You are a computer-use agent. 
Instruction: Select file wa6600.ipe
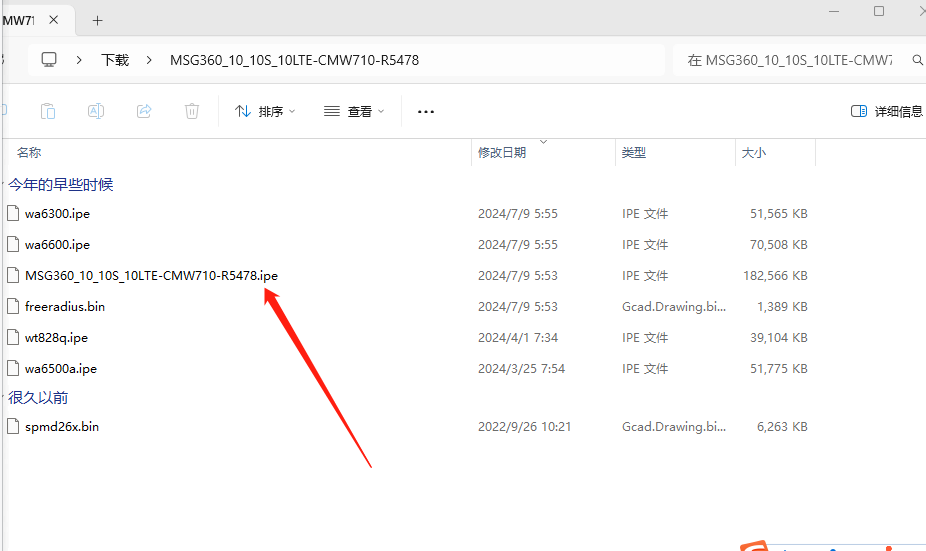coord(57,244)
